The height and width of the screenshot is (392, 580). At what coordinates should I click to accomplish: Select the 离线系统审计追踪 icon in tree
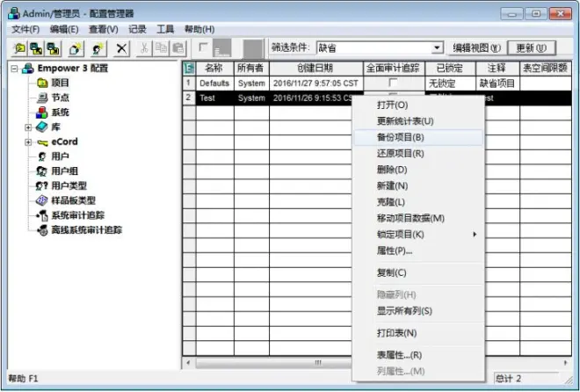point(42,230)
